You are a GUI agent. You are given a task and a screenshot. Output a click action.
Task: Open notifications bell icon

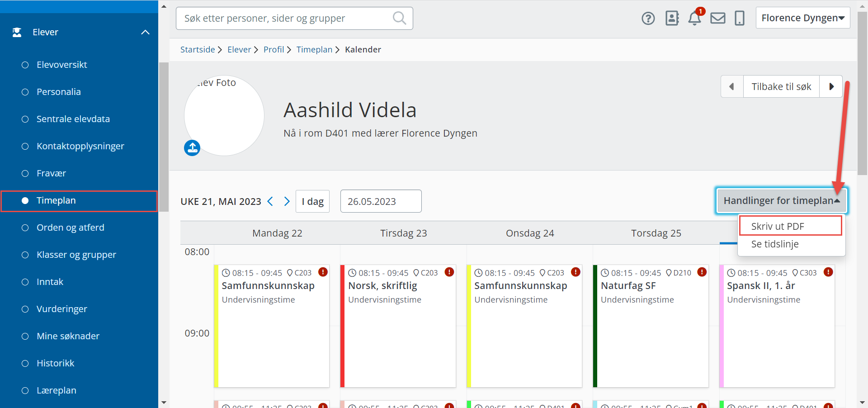694,19
